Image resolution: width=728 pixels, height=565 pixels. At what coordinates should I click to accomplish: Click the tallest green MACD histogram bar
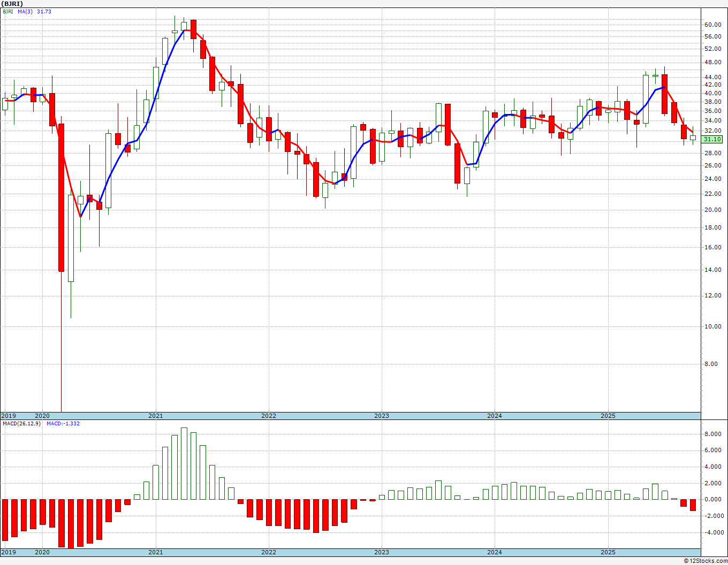coord(184,463)
